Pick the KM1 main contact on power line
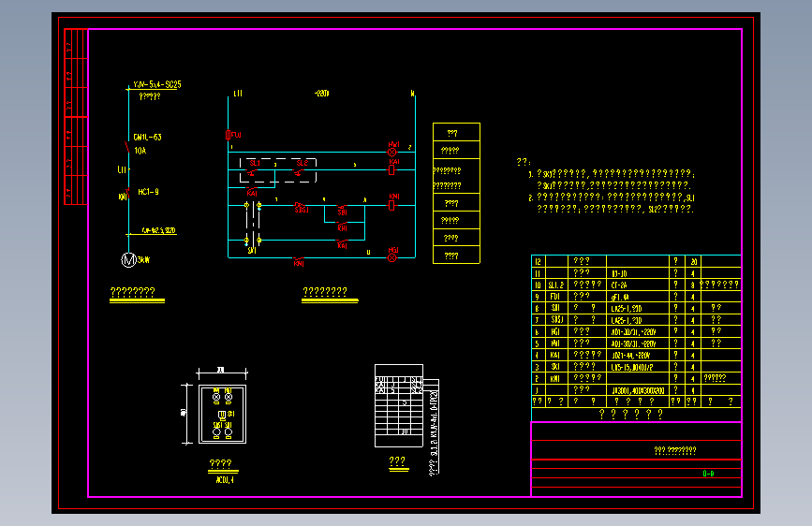 [x=127, y=195]
